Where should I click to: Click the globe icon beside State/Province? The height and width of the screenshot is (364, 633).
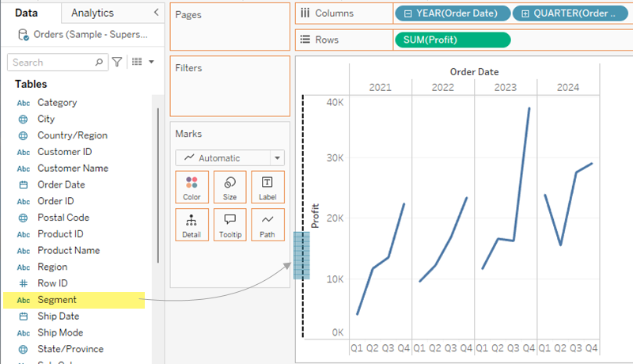pyautogui.click(x=24, y=350)
